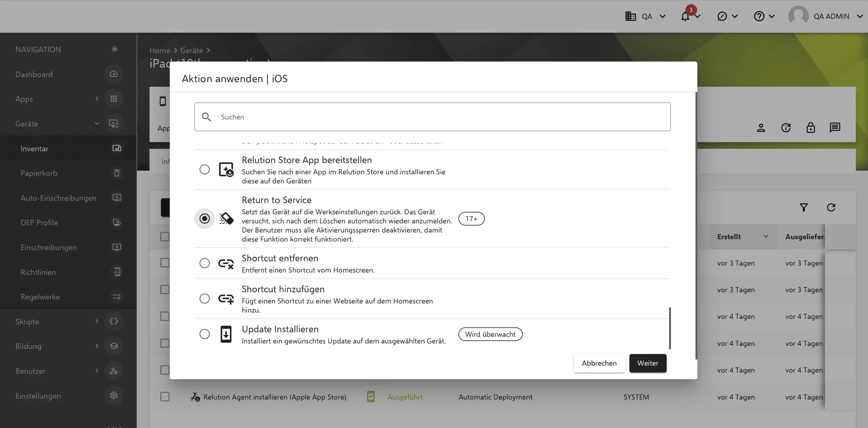Select Shortcut entfernen radio button

point(205,263)
